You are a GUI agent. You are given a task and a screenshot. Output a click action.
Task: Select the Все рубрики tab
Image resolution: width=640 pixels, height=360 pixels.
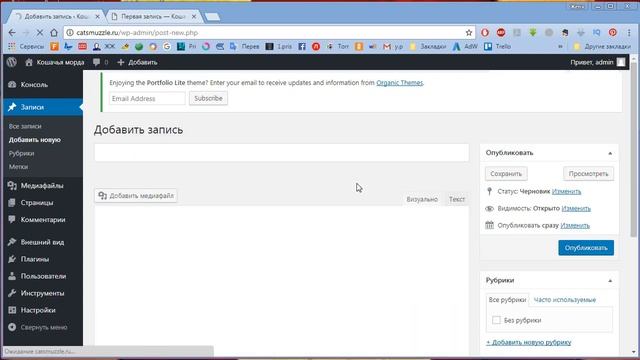(x=507, y=300)
